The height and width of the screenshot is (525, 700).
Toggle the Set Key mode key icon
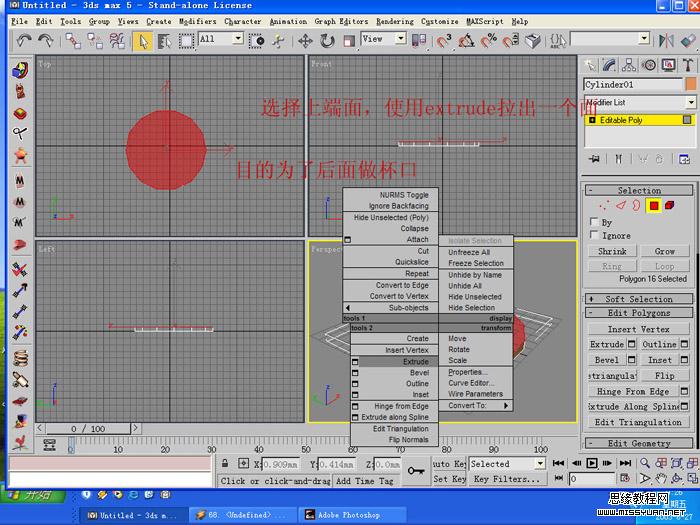click(416, 471)
